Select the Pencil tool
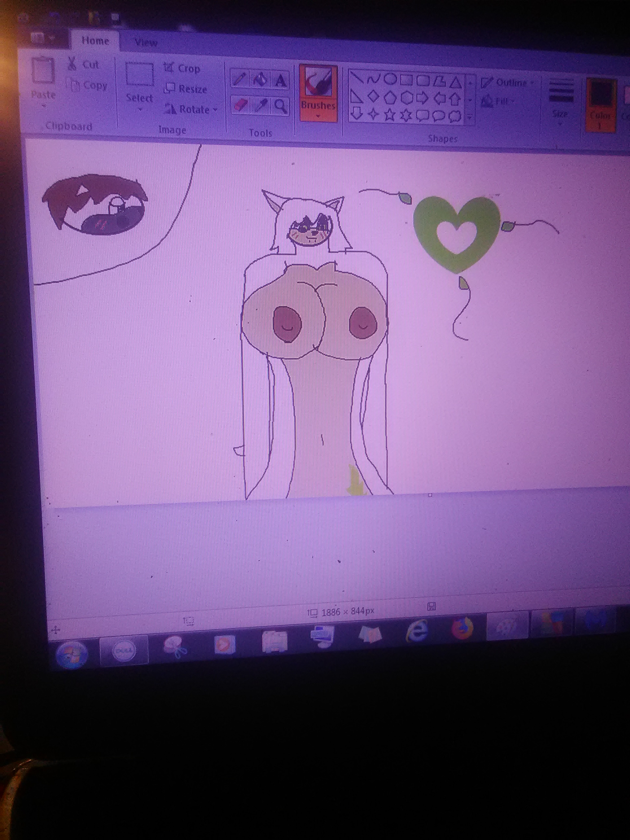 point(239,80)
